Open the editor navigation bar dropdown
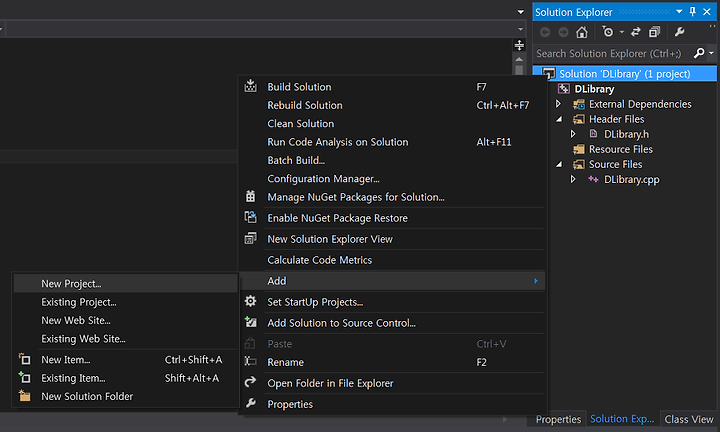The width and height of the screenshot is (720, 432). (x=521, y=29)
